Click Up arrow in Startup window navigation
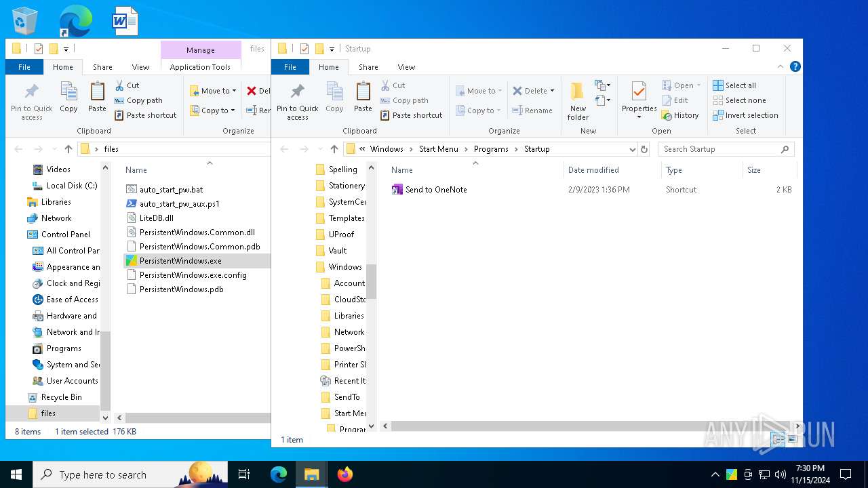The width and height of the screenshot is (868, 488). tap(334, 149)
